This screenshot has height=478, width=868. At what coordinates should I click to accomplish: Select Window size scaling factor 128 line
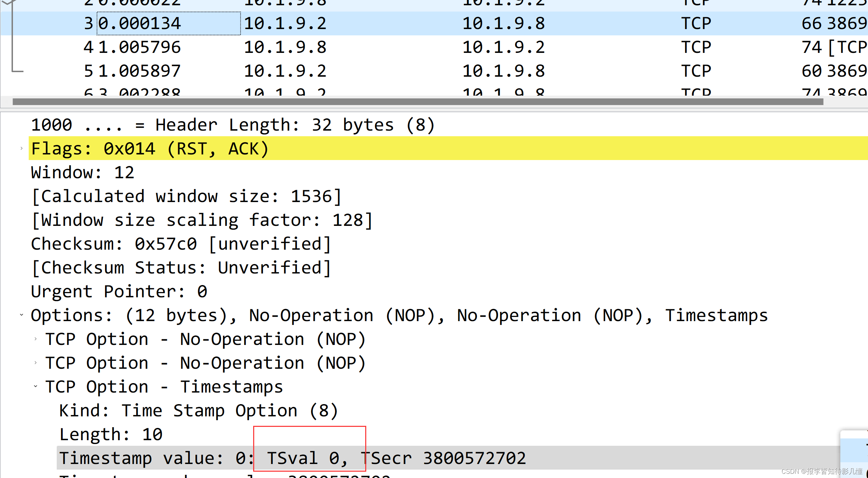202,220
